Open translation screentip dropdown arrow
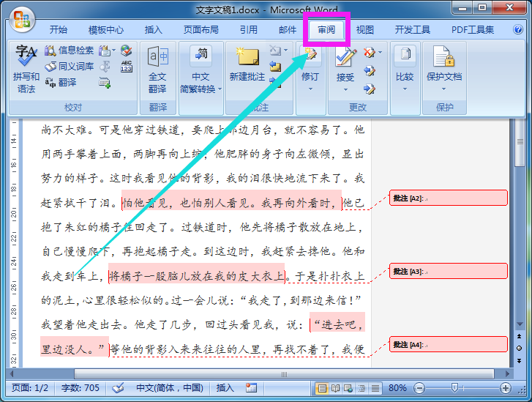The image size is (532, 402). [x=113, y=51]
